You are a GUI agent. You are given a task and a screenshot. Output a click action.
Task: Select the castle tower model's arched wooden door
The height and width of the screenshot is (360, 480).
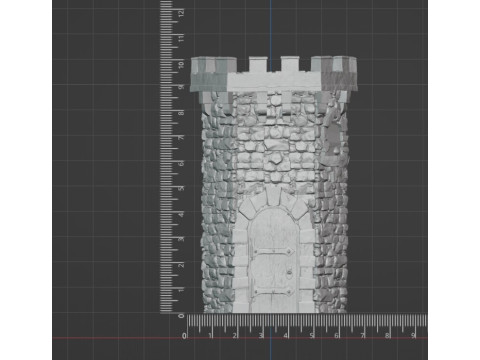[x=274, y=261]
